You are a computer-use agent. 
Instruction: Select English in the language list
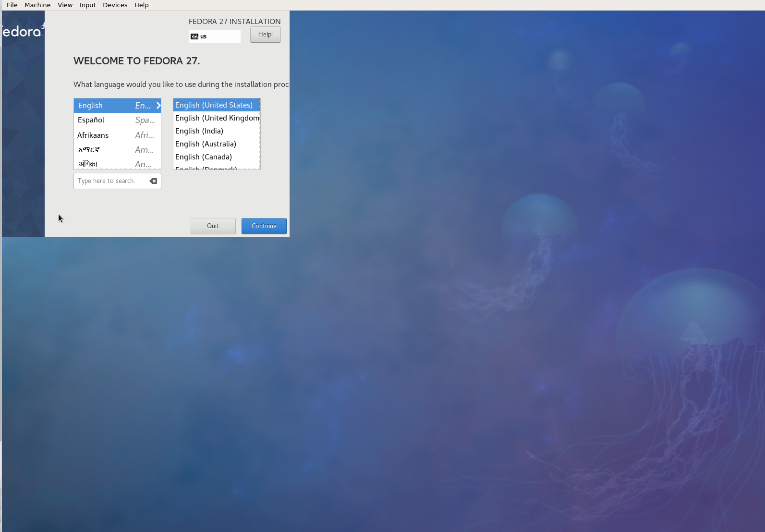pyautogui.click(x=117, y=106)
